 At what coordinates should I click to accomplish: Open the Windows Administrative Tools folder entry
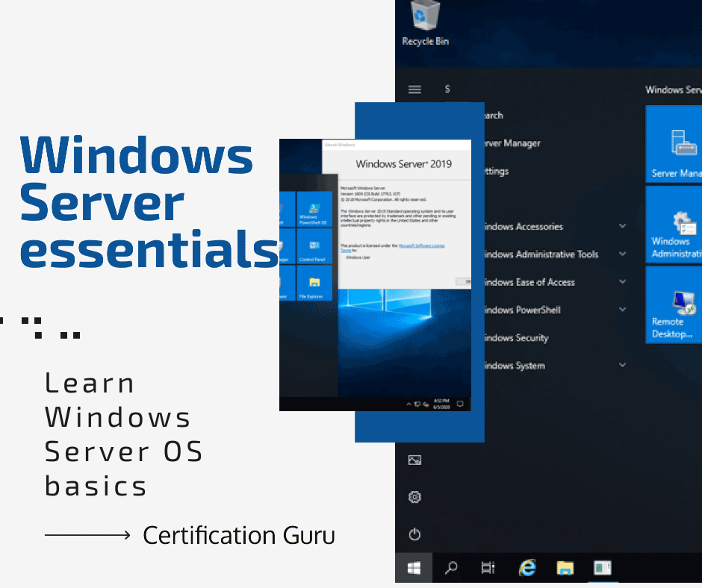pyautogui.click(x=541, y=254)
